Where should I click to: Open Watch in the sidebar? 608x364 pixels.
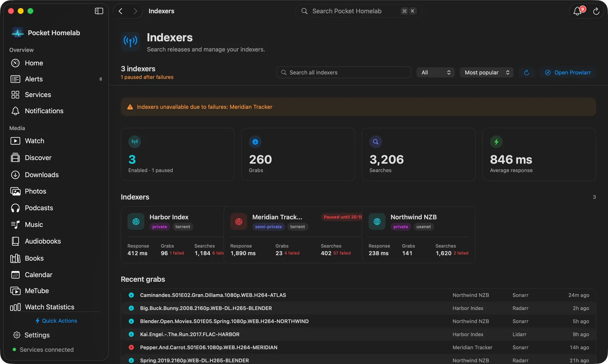tap(55, 141)
